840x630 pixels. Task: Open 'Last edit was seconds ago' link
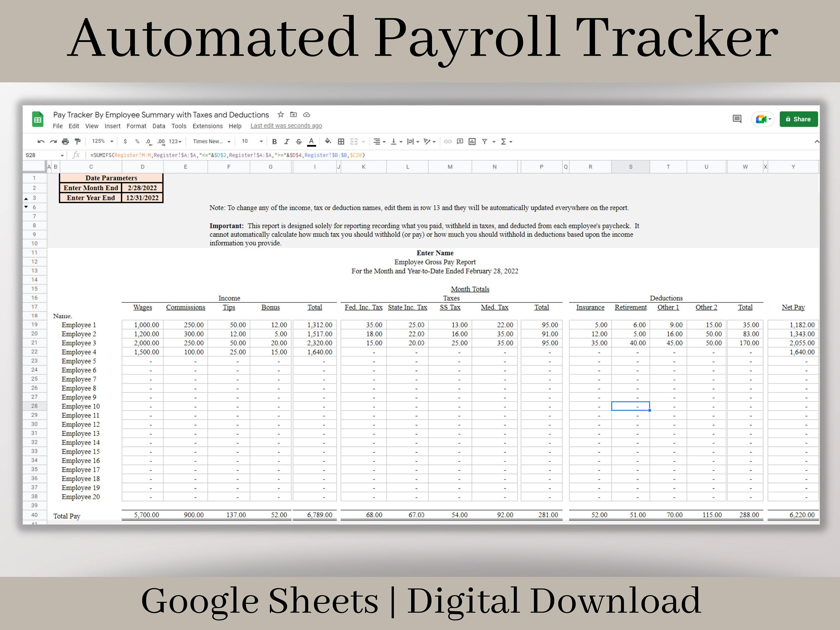[286, 126]
